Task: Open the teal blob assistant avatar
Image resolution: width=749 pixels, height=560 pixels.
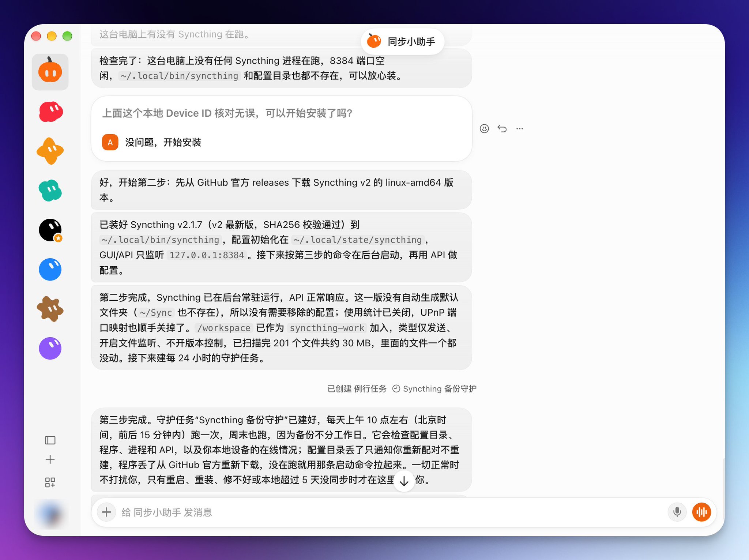Action: tap(50, 191)
